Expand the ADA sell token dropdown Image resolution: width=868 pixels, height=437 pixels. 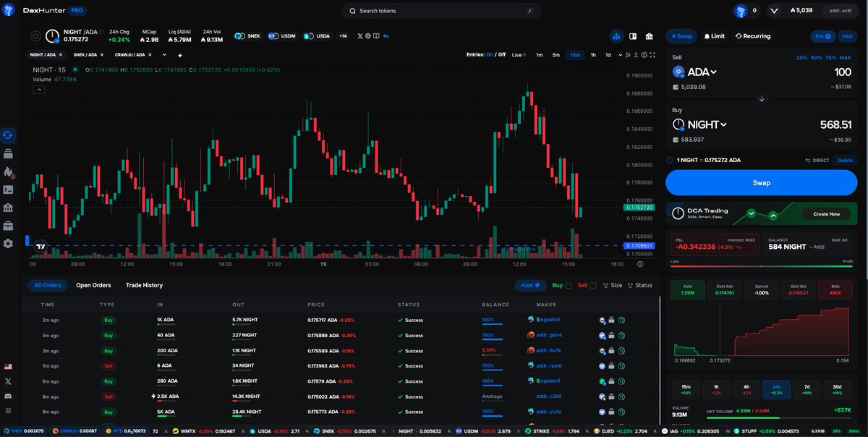click(x=695, y=72)
